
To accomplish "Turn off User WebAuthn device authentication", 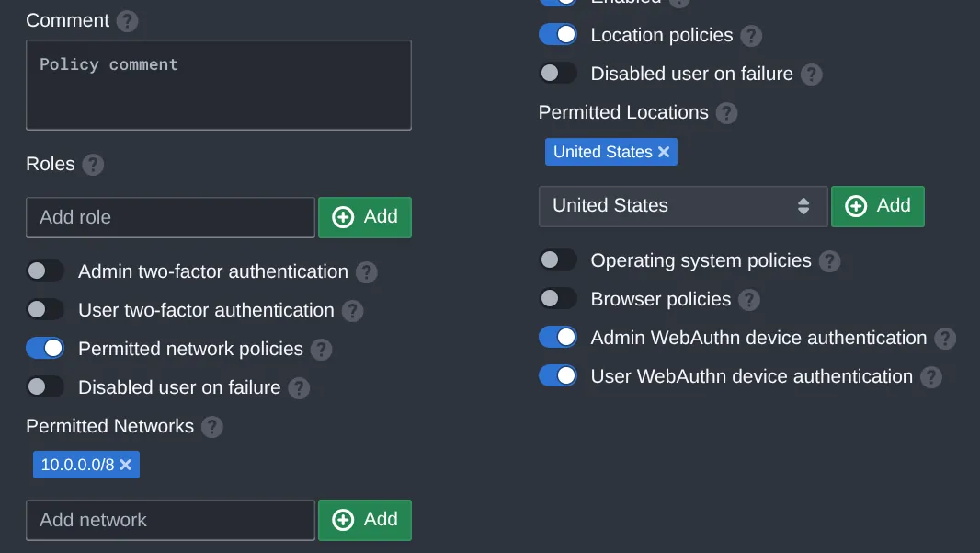I will pyautogui.click(x=558, y=376).
